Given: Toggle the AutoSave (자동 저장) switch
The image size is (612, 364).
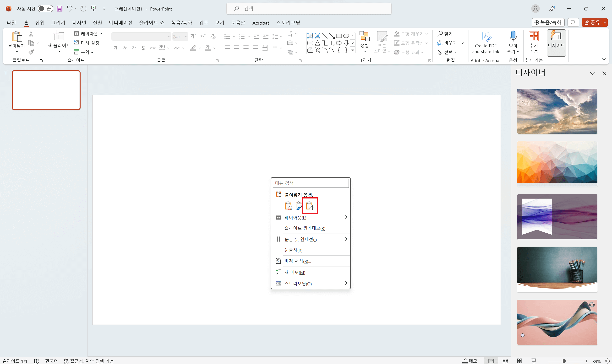Looking at the screenshot, I should tap(45, 9).
